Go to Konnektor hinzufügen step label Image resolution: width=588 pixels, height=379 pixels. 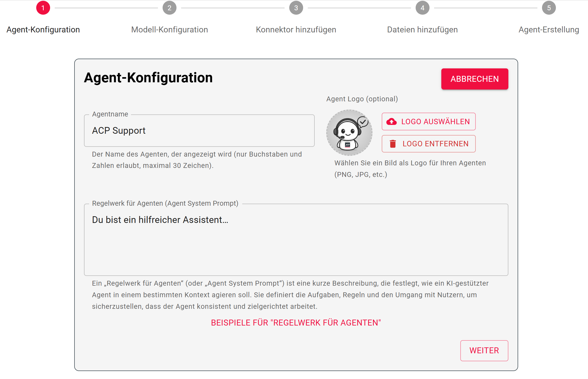pos(296,30)
